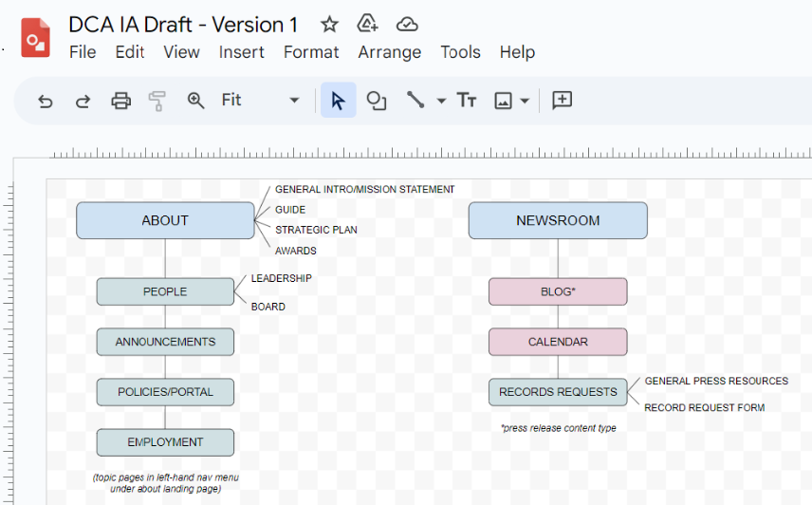Open the Arrange menu
812x505 pixels.
[x=389, y=52]
